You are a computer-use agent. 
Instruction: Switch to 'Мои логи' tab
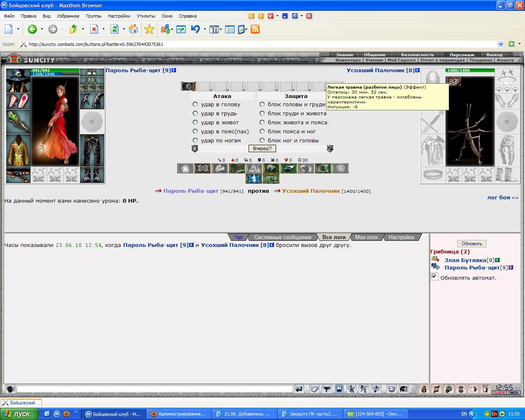[x=366, y=237]
